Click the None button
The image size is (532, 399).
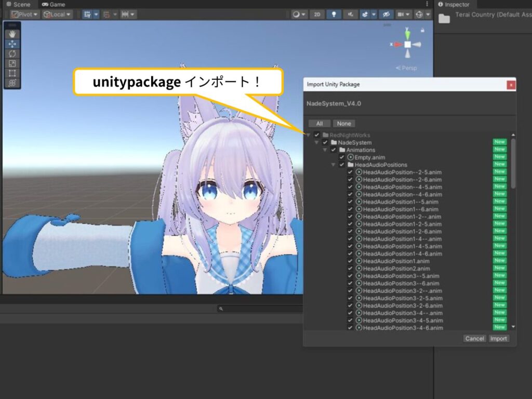tap(344, 124)
